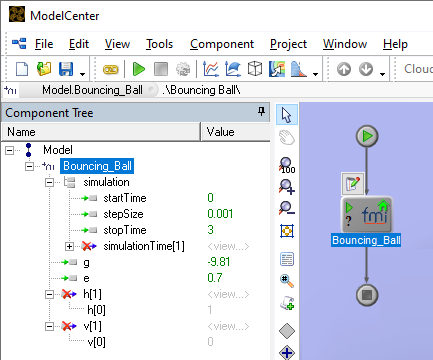Click the down arrow circle toolbar icon
Viewport: 433px width, 360px height.
(366, 69)
